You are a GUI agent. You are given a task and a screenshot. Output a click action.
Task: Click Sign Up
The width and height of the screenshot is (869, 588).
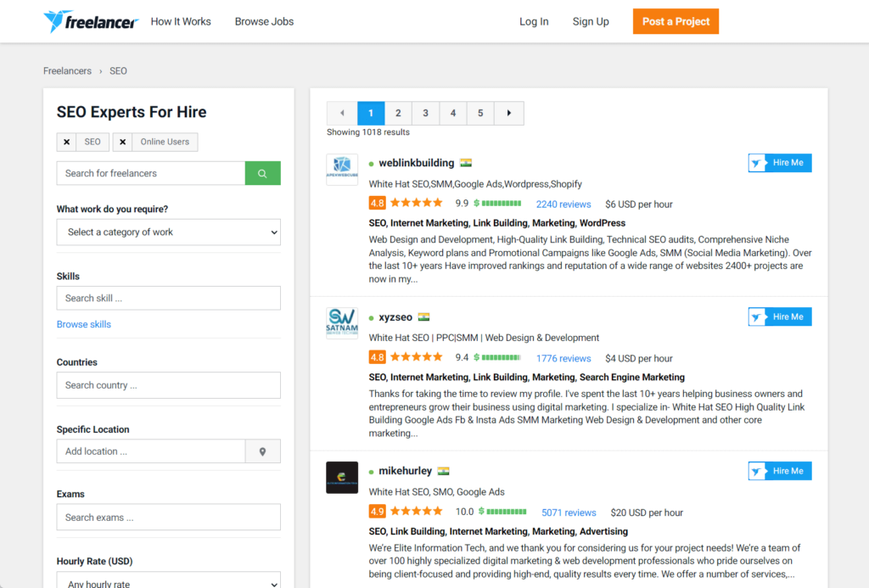(591, 21)
